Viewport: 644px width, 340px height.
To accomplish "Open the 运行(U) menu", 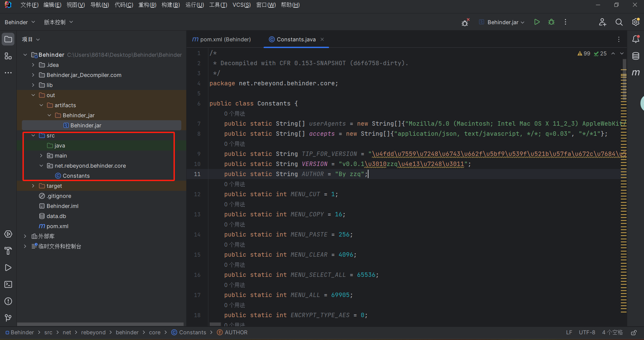I will point(195,5).
